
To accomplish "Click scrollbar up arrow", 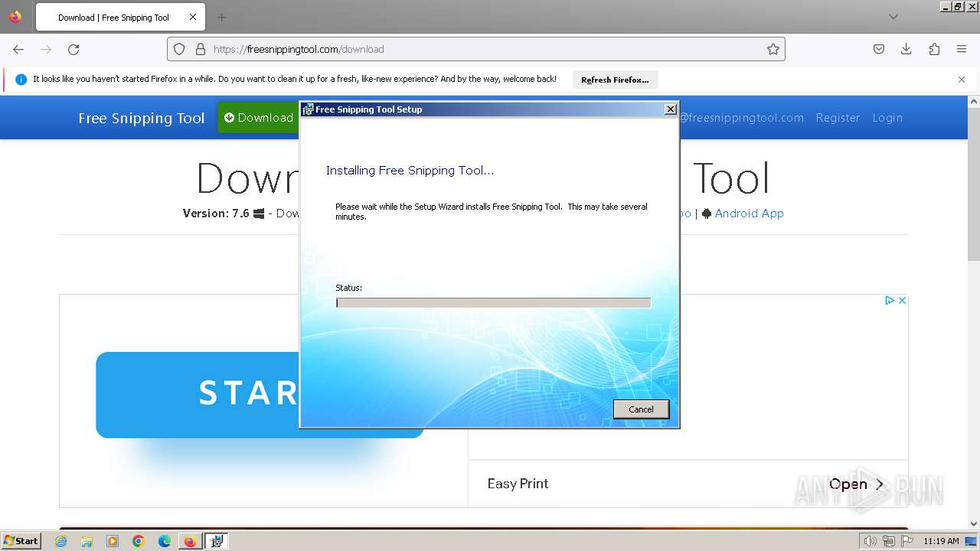I will tap(974, 101).
